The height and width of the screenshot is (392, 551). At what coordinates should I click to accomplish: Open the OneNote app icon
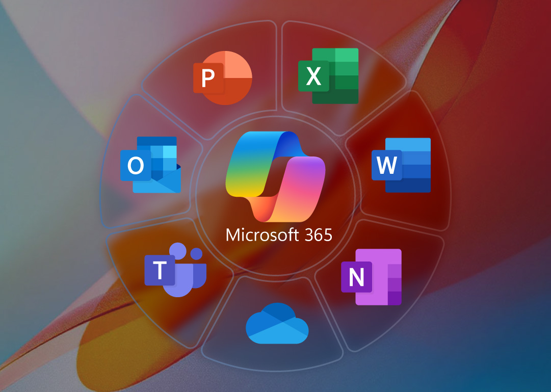(371, 277)
